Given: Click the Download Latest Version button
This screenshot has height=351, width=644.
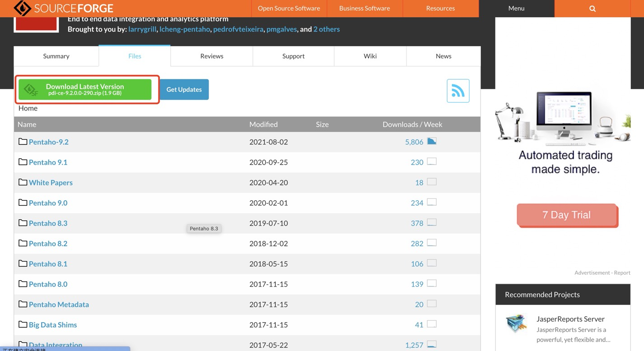Looking at the screenshot, I should pyautogui.click(x=85, y=89).
